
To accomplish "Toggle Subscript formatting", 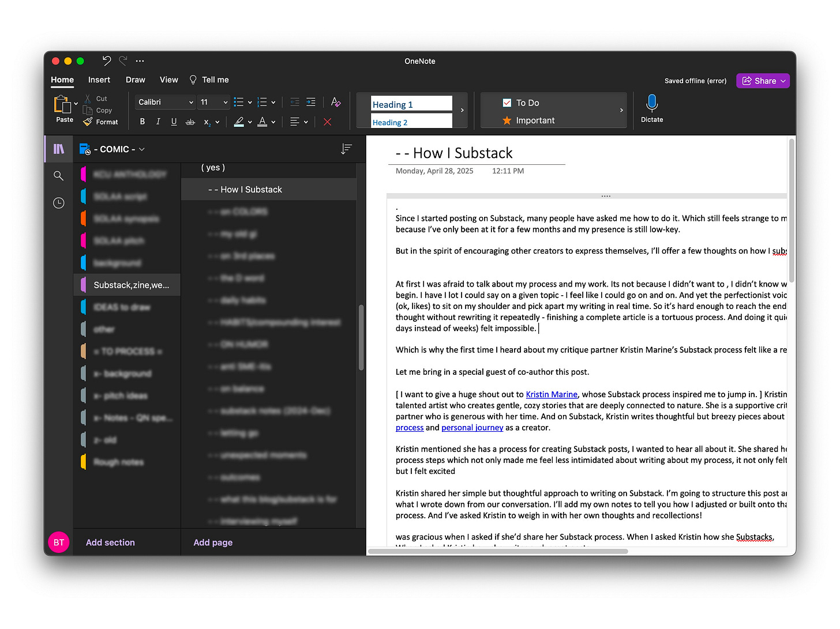I will (207, 122).
